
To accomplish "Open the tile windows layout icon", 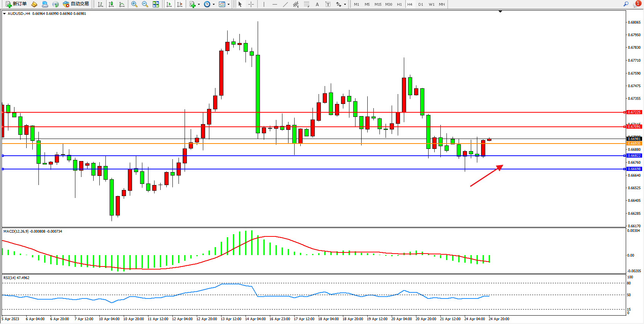I will pos(156,4).
